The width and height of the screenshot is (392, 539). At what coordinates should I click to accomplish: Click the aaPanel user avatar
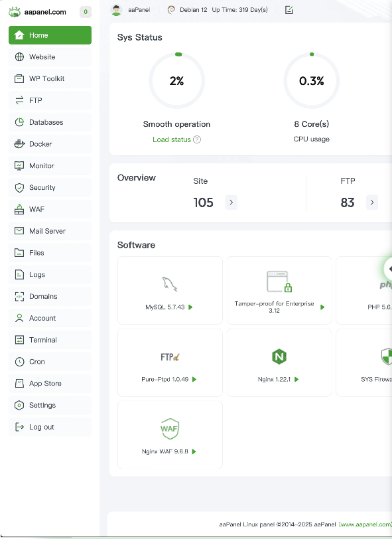click(x=117, y=10)
